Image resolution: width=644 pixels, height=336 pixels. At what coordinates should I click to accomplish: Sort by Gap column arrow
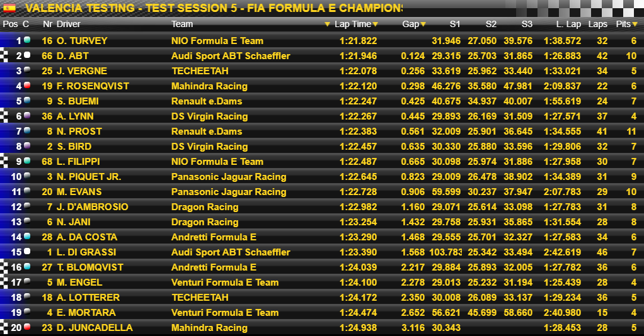[423, 25]
